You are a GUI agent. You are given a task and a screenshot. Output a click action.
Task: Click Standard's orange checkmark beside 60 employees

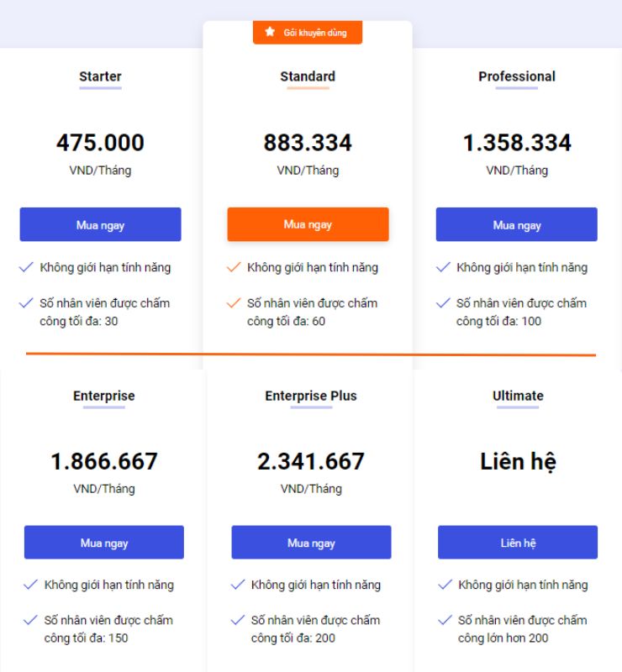tap(234, 303)
